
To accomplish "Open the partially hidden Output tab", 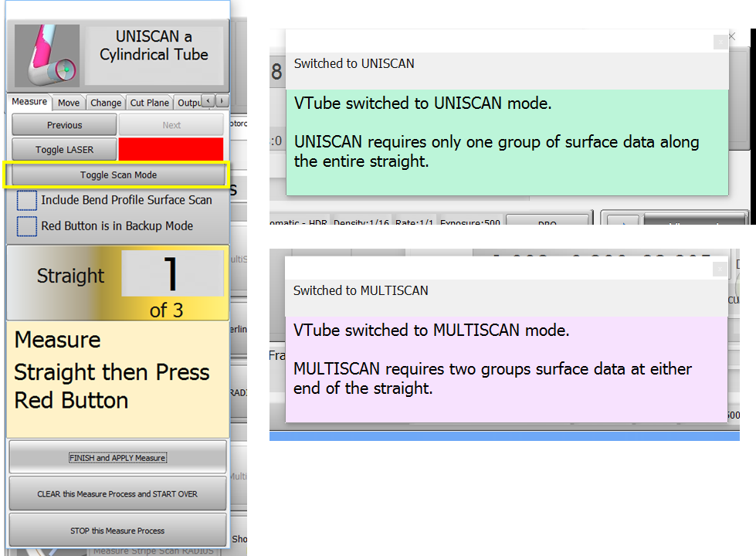I will (x=188, y=103).
